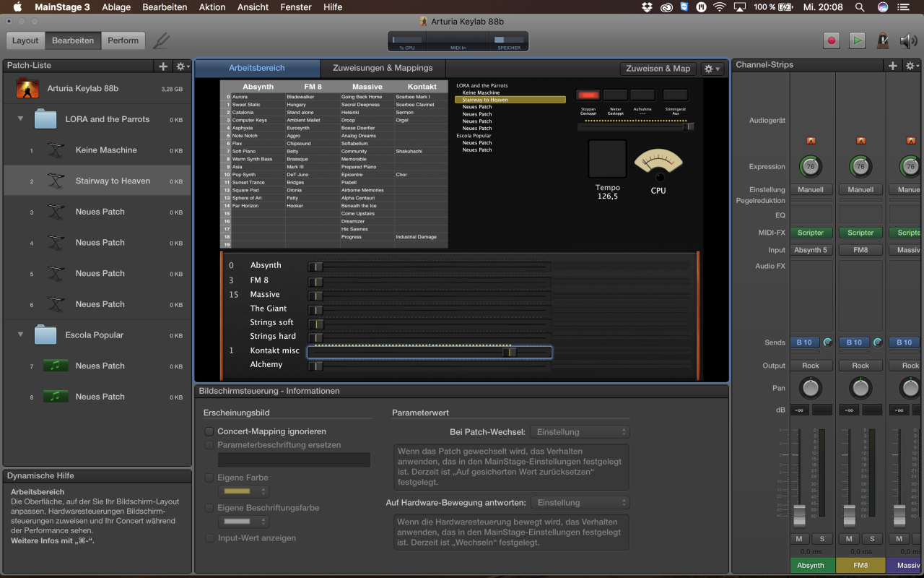Open Spotlight search in menu bar
Viewport: 924px width, 578px height.
[x=860, y=7]
